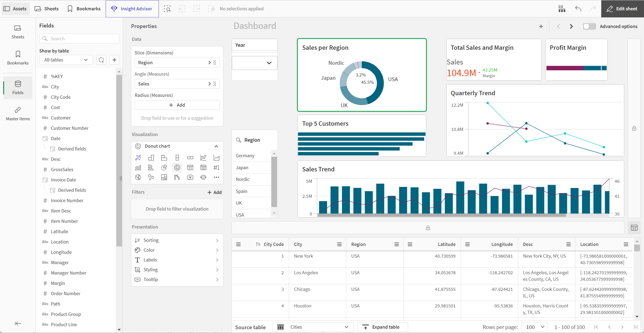
Task: Open the Bookmarks panel
Action: 17,58
